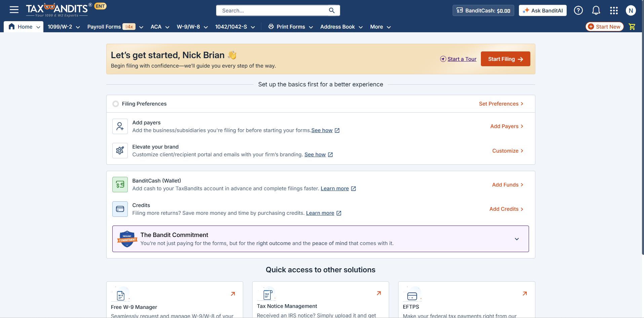The width and height of the screenshot is (644, 318).
Task: Open the shopping cart
Action: click(632, 27)
